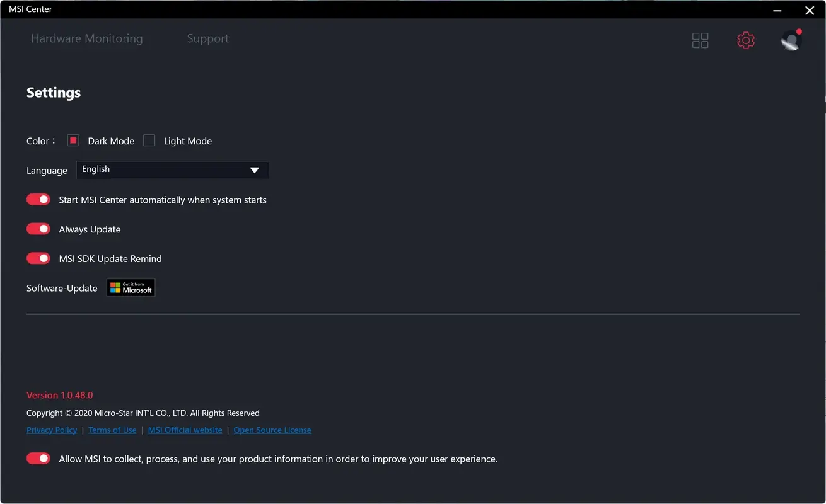Visit the MSI Official website link
Viewport: 826px width, 504px height.
pos(185,430)
